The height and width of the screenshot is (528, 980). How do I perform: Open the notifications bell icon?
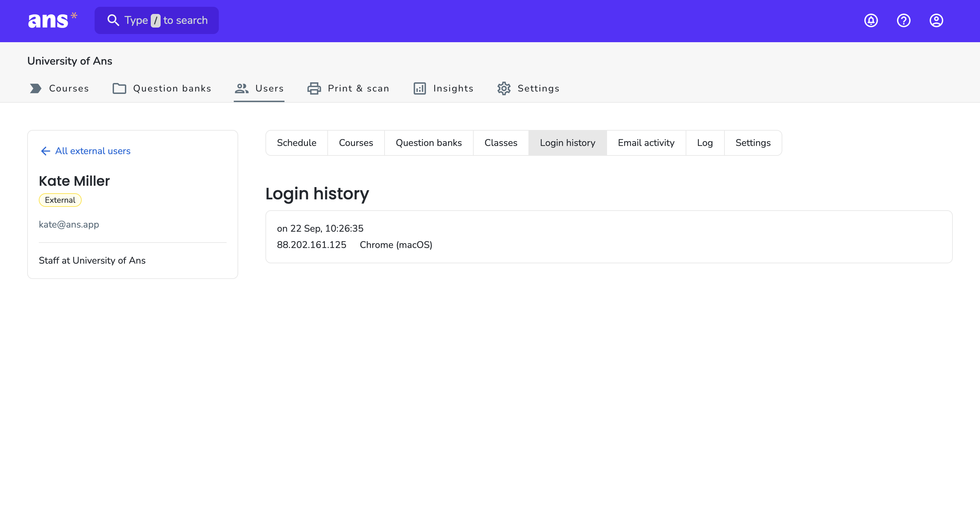(x=871, y=20)
